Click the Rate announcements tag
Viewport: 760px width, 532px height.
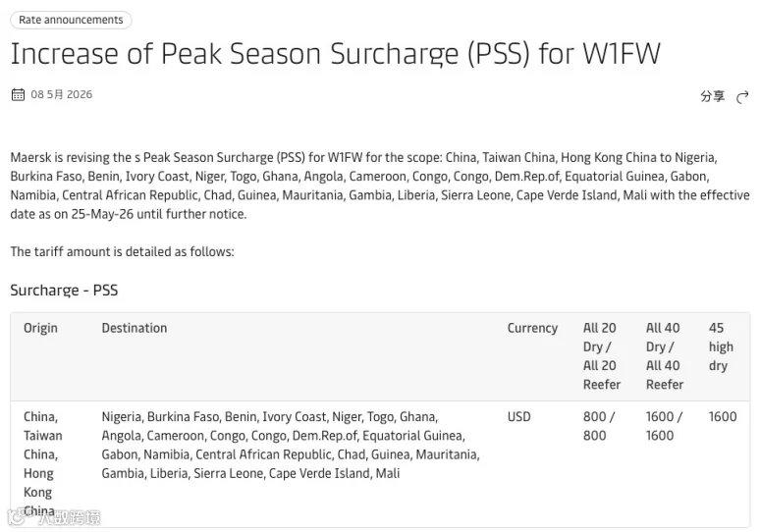click(x=71, y=20)
